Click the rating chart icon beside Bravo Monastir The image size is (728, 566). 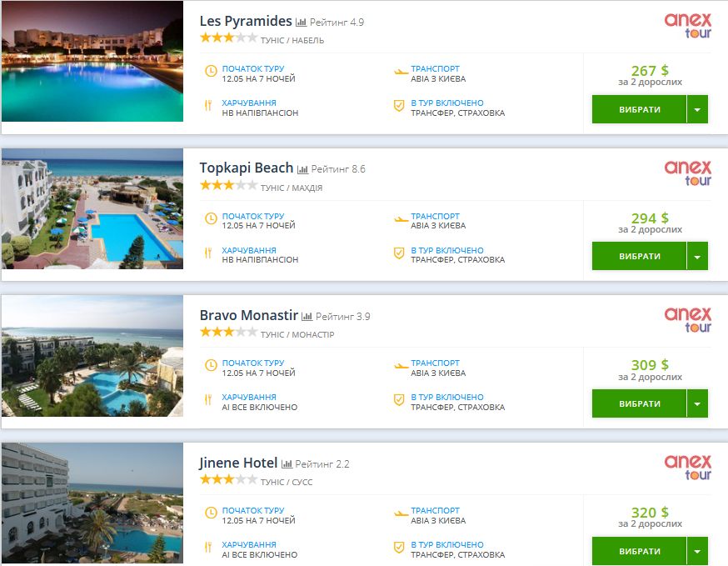click(x=307, y=317)
